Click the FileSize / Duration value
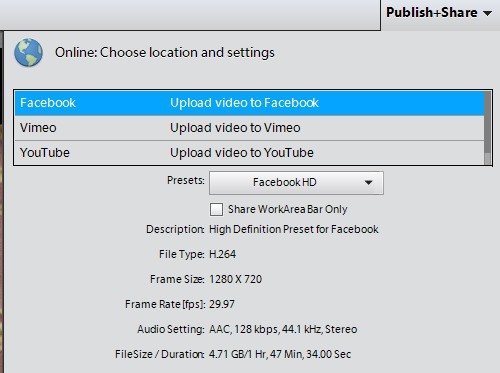This screenshot has width=500, height=373. pos(280,354)
